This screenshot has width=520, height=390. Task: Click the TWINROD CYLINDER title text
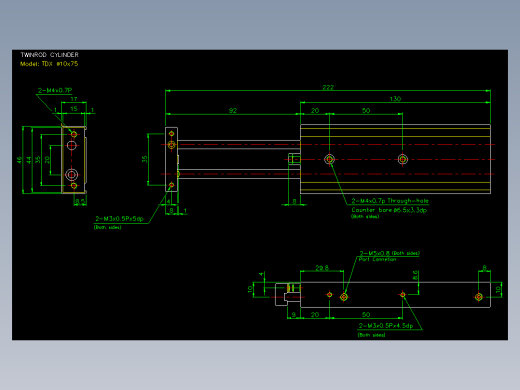pos(50,55)
